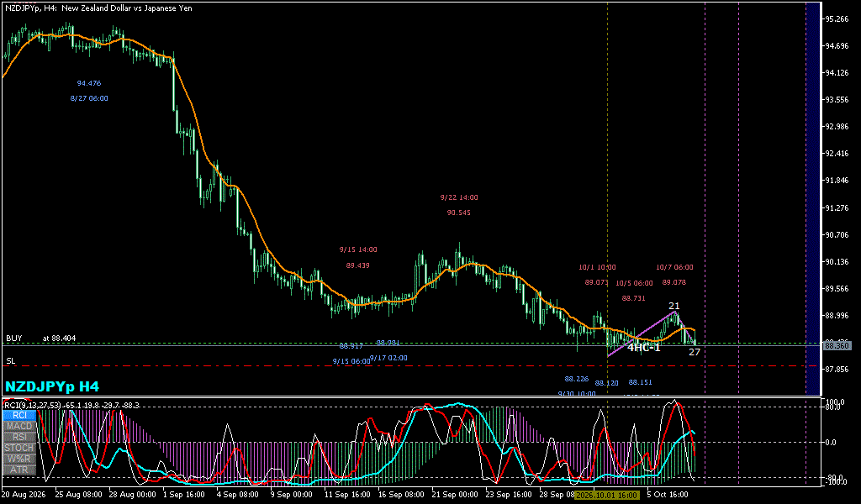Select the 9/15 14:00 time label
Screen dimensions: 861x504
click(x=358, y=249)
